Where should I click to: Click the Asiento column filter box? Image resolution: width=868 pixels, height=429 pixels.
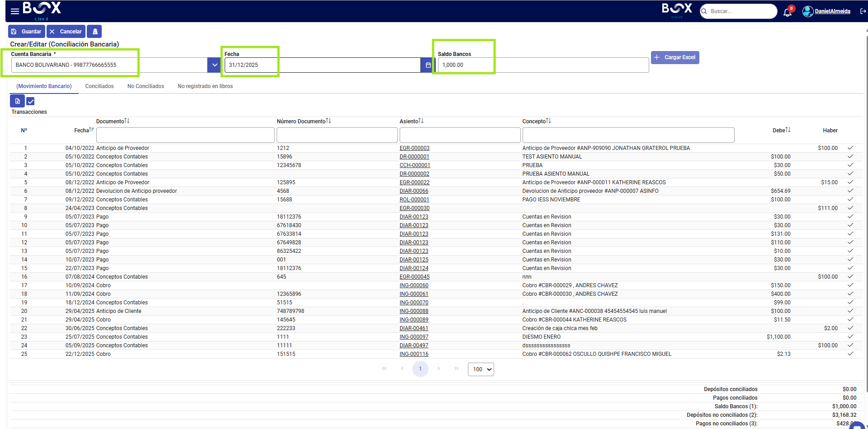[x=460, y=135]
